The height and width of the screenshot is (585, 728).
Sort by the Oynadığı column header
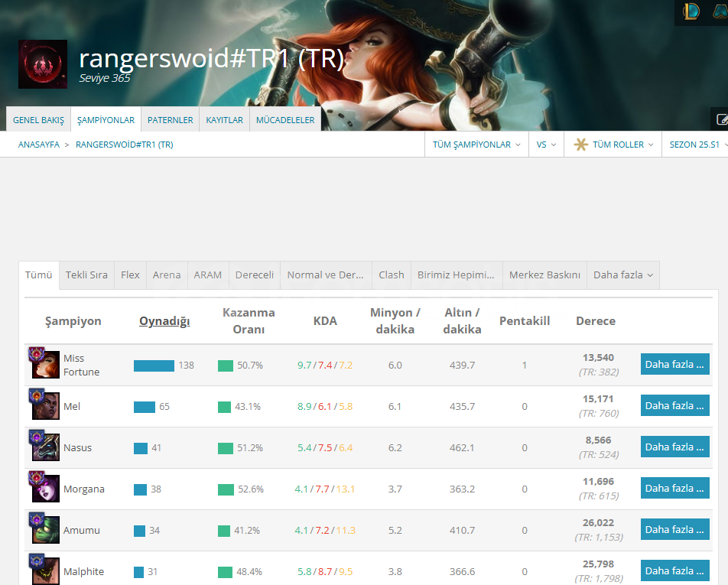click(x=165, y=321)
